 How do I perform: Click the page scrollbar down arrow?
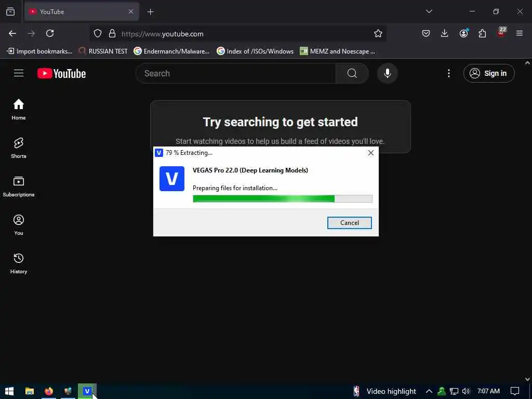528,379
